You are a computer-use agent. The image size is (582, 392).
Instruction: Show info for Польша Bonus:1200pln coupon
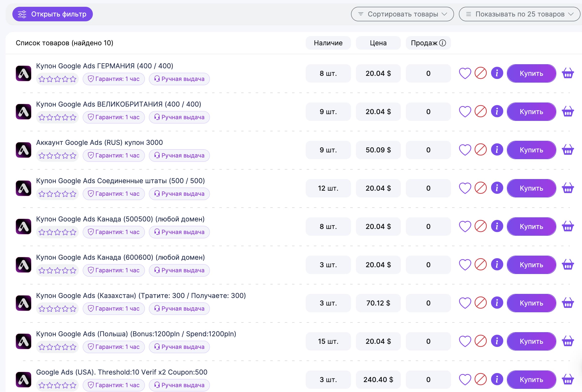497,341
